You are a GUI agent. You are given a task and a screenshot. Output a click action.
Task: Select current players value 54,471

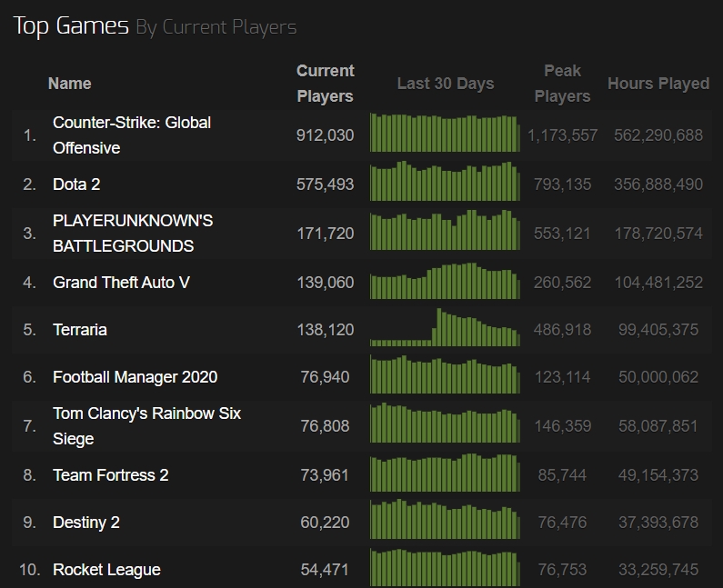coord(325,570)
